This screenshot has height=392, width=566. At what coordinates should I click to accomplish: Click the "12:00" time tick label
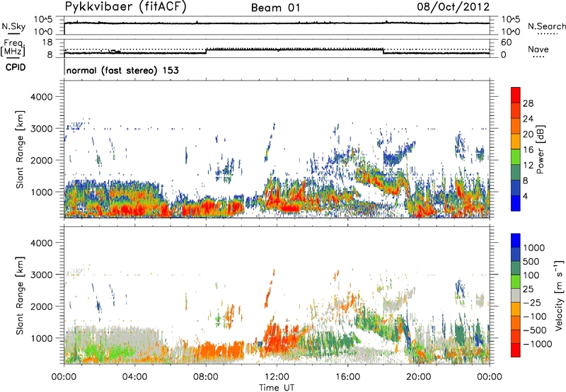pos(277,377)
